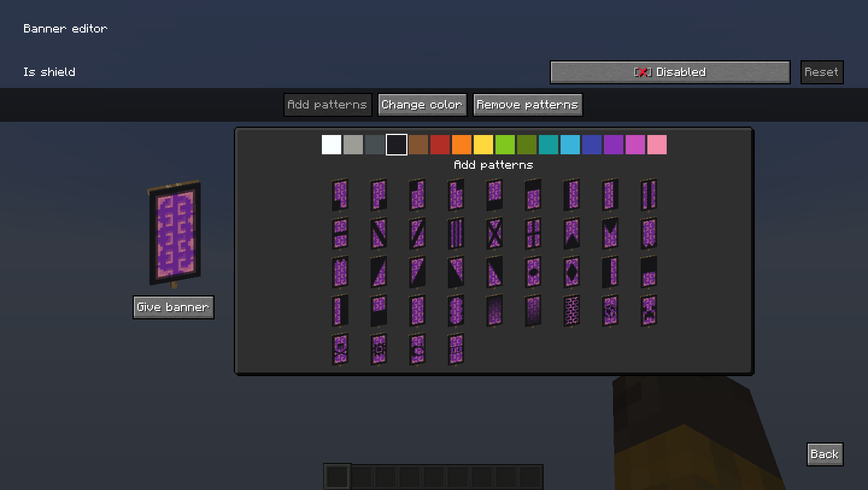Add the top-half black horizontal pattern
Image resolution: width=868 pixels, height=490 pixels.
(649, 272)
